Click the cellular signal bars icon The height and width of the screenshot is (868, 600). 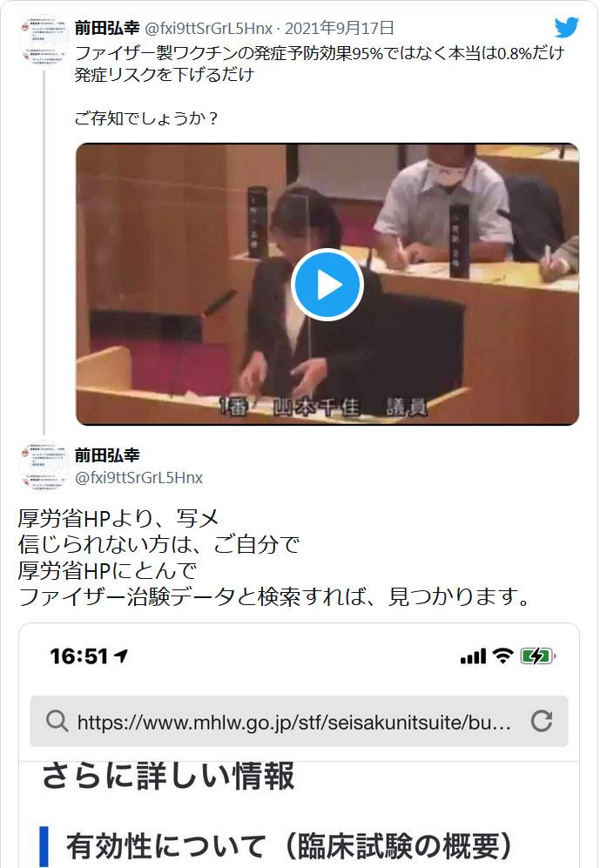coord(473,656)
